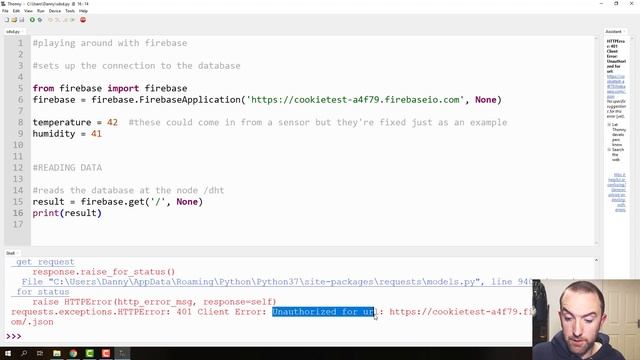Image resolution: width=640 pixels, height=360 pixels.
Task: Minimize the Thonny window
Action: click(601, 4)
